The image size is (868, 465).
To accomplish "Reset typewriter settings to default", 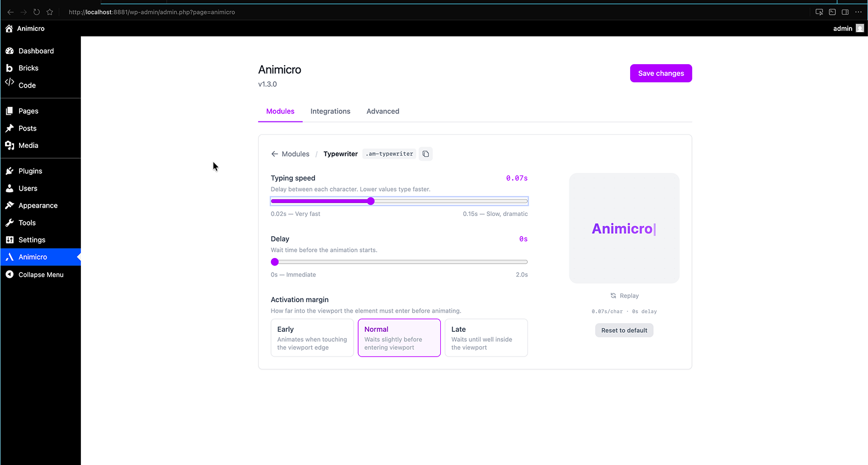I will click(x=624, y=330).
